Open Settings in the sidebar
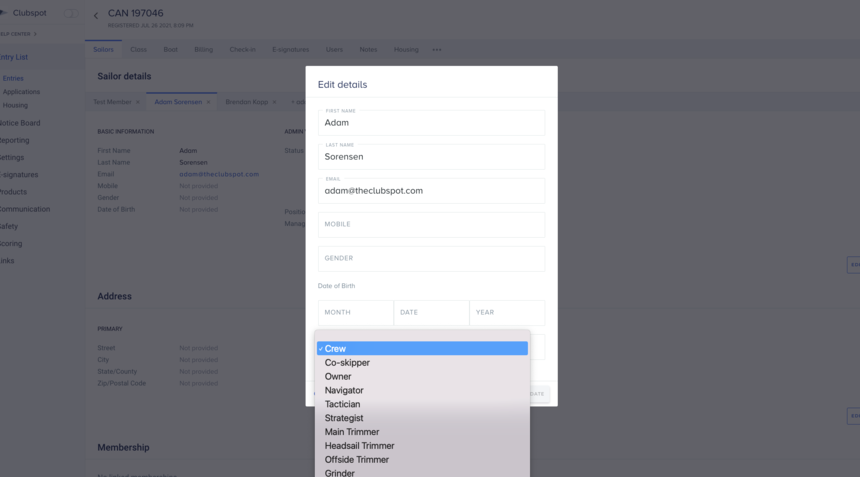The image size is (860, 477). pyautogui.click(x=12, y=157)
